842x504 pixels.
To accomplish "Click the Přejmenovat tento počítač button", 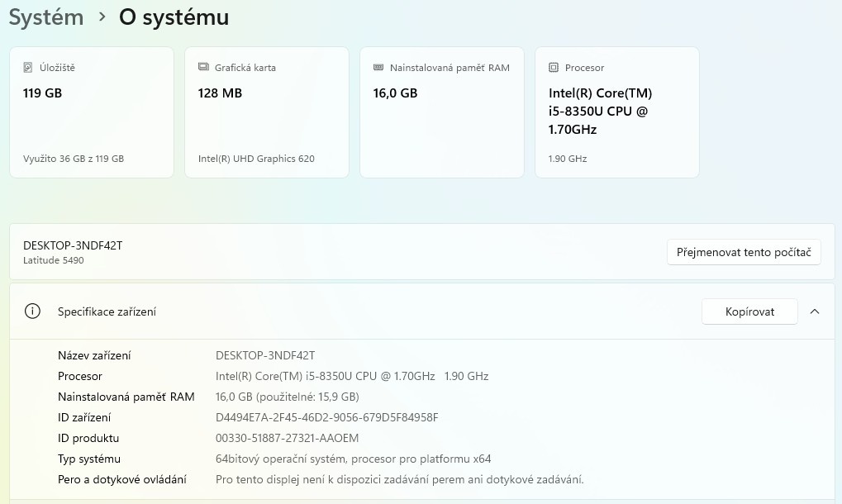I will pyautogui.click(x=743, y=252).
